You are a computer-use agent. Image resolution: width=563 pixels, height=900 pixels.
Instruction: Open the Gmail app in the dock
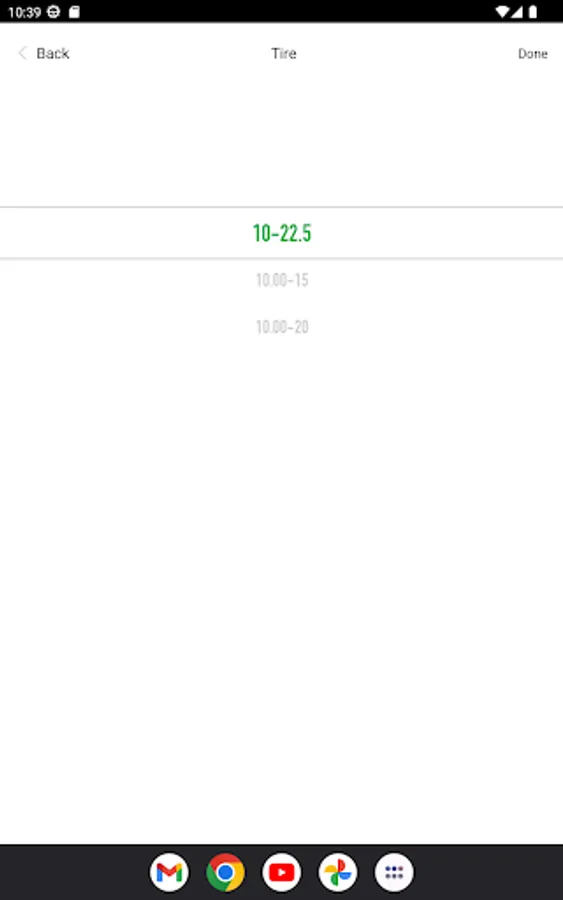pyautogui.click(x=169, y=872)
